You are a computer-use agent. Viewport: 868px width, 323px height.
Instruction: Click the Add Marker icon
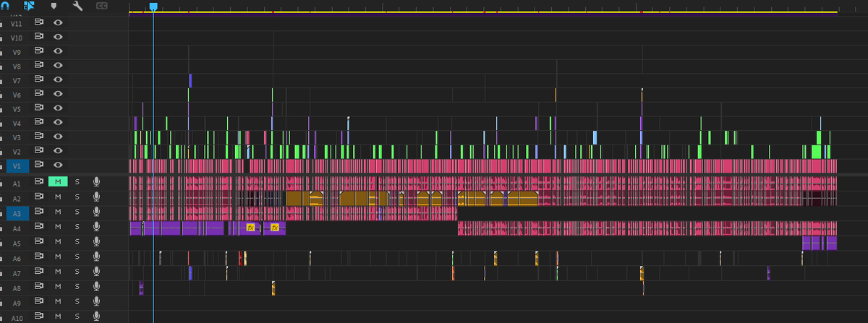tap(54, 6)
